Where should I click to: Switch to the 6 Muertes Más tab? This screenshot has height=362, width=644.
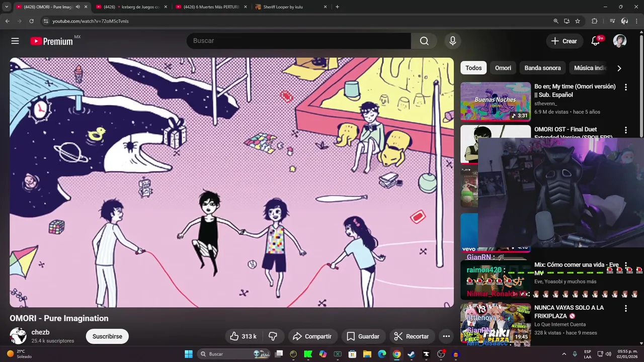click(x=210, y=7)
